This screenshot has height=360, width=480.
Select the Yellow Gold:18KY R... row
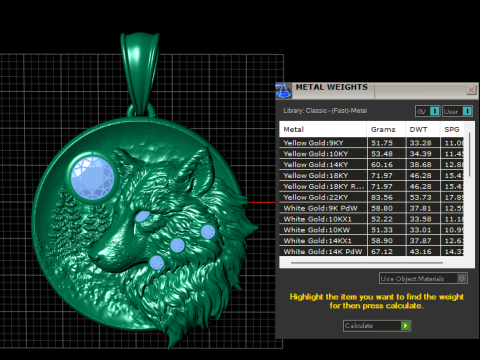[x=371, y=186]
